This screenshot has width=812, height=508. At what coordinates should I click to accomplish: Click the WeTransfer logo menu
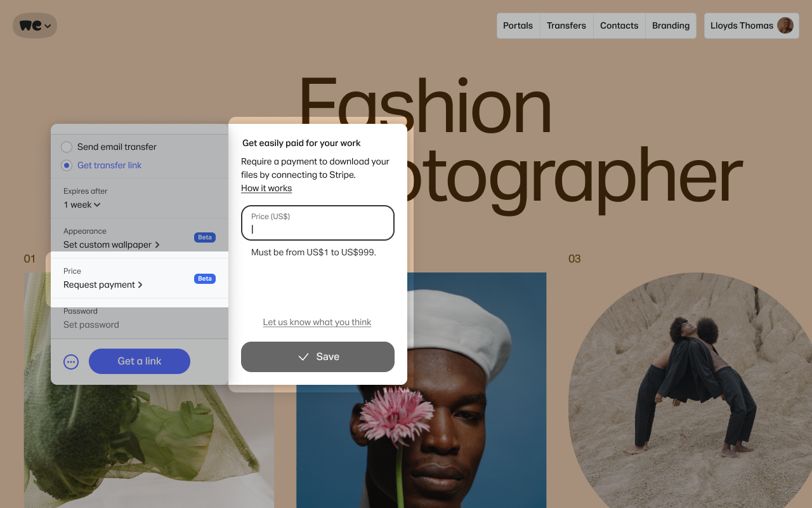[35, 25]
